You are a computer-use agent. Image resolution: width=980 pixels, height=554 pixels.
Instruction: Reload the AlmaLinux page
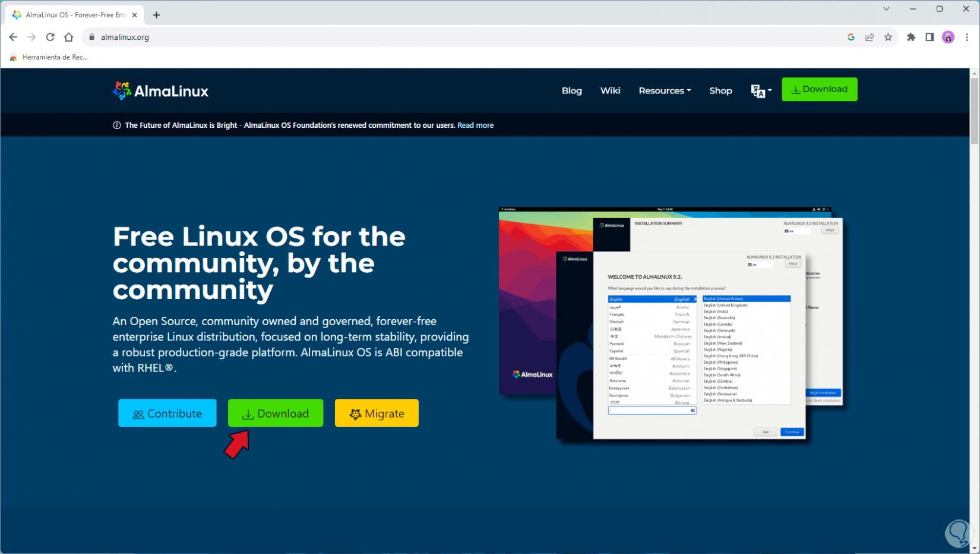pos(50,37)
